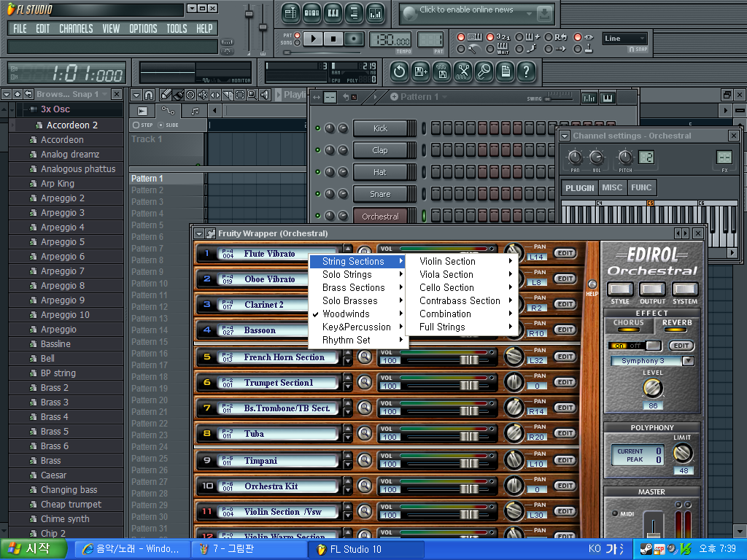
Task: Select the playlist selection marquee tool
Action: click(x=240, y=95)
